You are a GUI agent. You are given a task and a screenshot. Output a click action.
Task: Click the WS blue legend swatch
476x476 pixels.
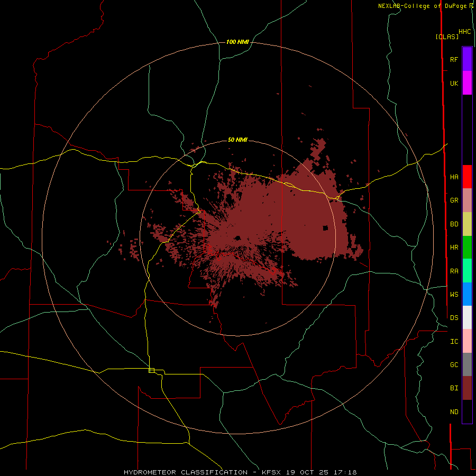467,294
